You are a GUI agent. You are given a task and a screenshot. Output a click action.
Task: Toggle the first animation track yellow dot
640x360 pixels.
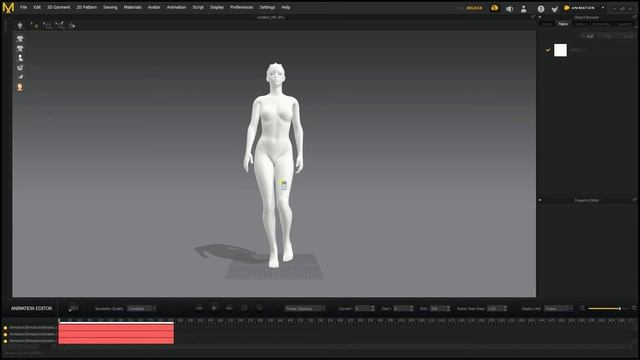(x=5, y=328)
